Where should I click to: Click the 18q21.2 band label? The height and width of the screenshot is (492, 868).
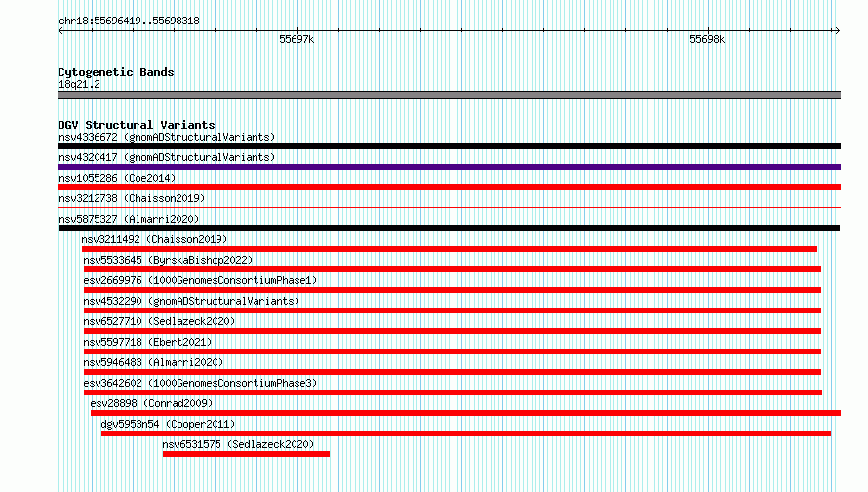click(x=79, y=84)
